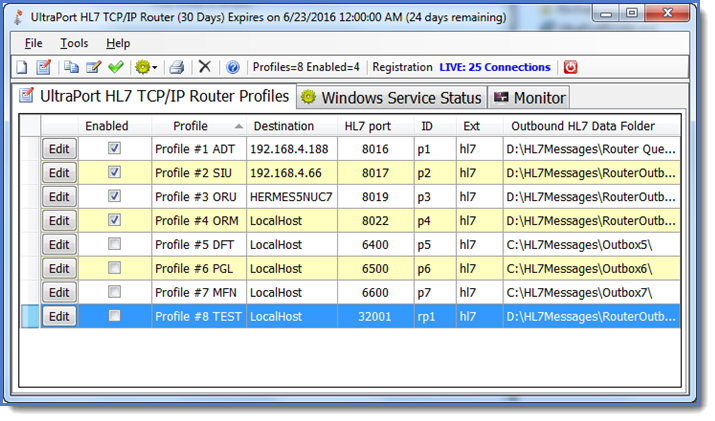Select the 192.168.4.66 destination cell
Image resolution: width=715 pixels, height=421 pixels.
point(292,173)
